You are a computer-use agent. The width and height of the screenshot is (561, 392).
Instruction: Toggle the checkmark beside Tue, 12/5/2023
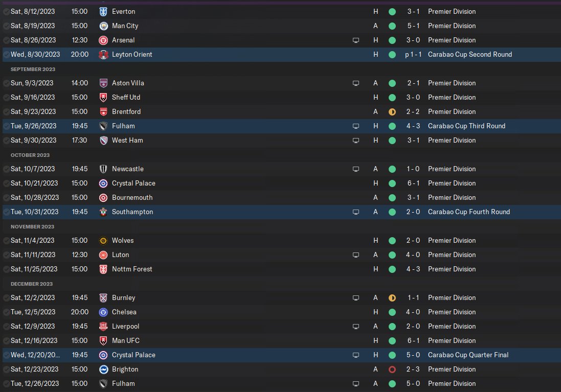tap(6, 312)
